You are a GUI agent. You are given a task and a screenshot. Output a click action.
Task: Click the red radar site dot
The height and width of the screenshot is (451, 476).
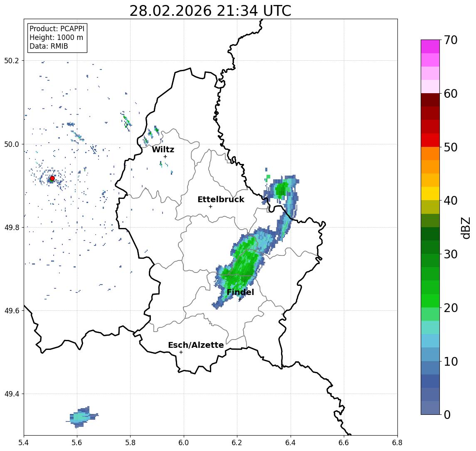52,178
